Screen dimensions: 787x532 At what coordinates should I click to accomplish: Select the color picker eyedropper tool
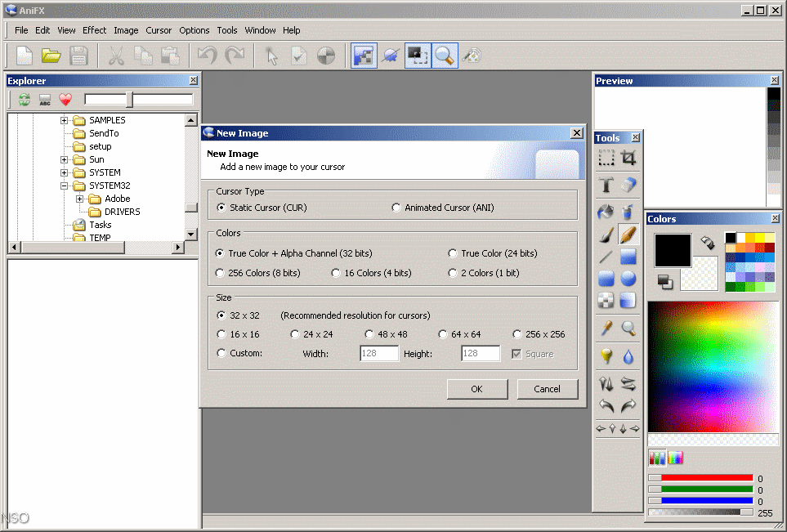coord(606,329)
